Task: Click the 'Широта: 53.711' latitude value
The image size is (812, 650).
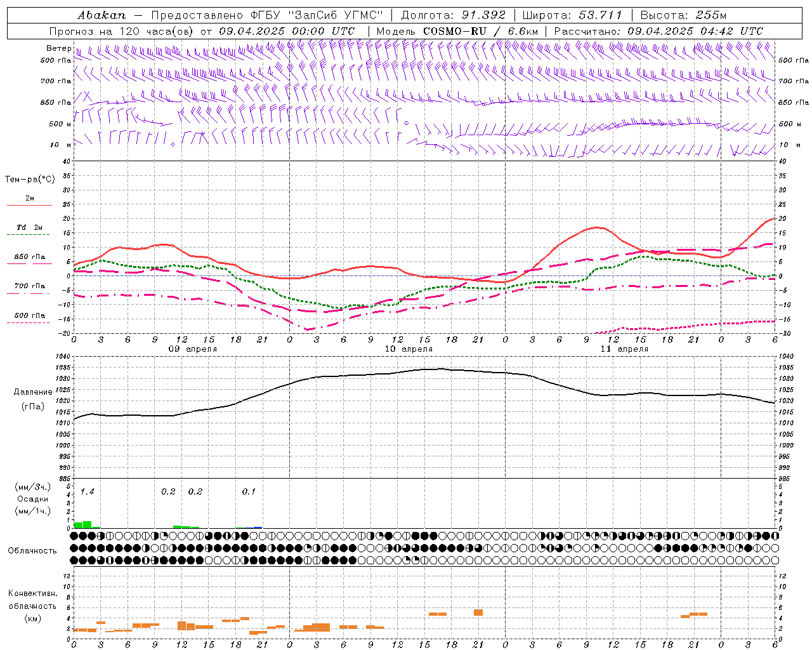Action: pyautogui.click(x=572, y=15)
